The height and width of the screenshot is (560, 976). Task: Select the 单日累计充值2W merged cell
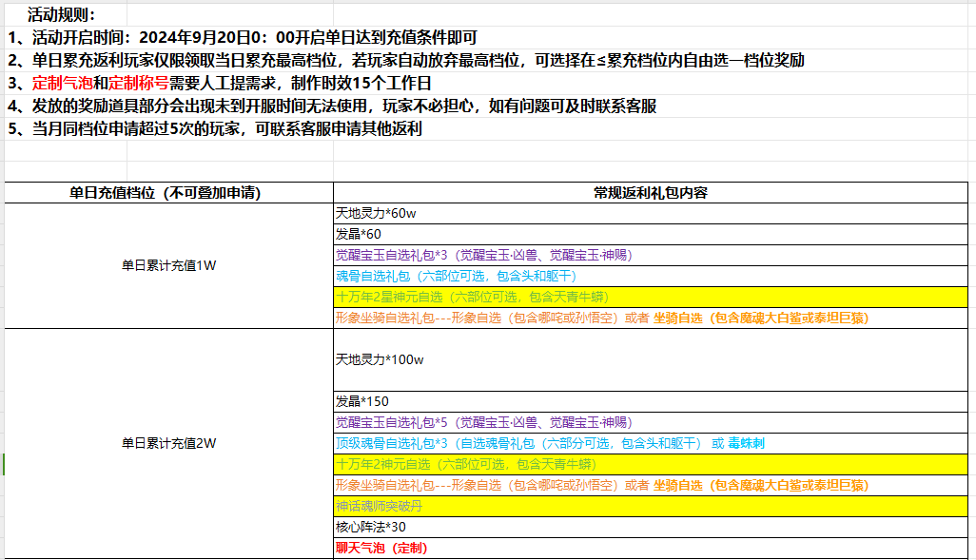169,443
